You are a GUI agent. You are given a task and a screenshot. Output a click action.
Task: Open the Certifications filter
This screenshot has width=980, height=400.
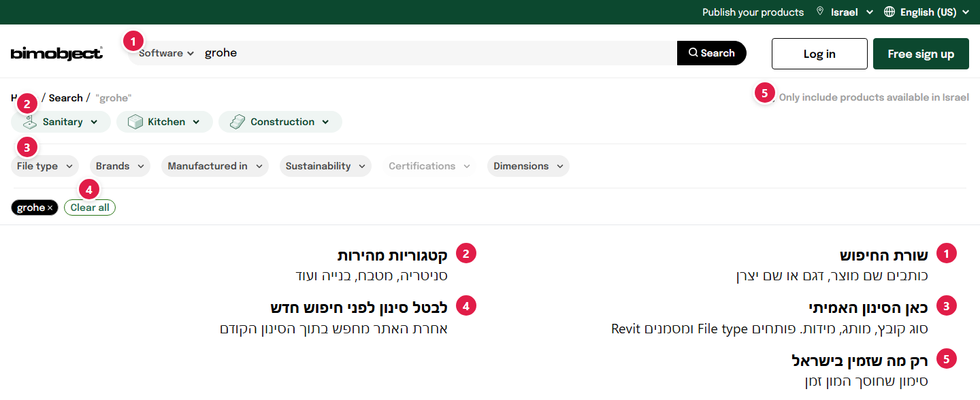[429, 166]
